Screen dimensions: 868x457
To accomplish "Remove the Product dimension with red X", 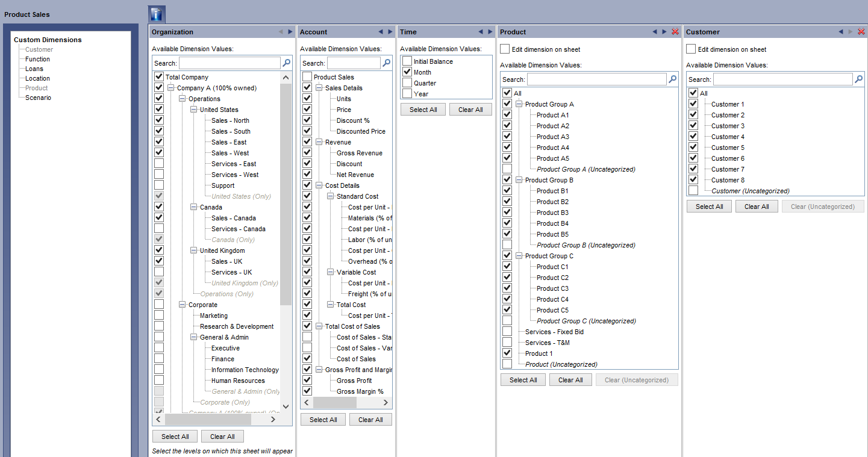I will tap(675, 32).
